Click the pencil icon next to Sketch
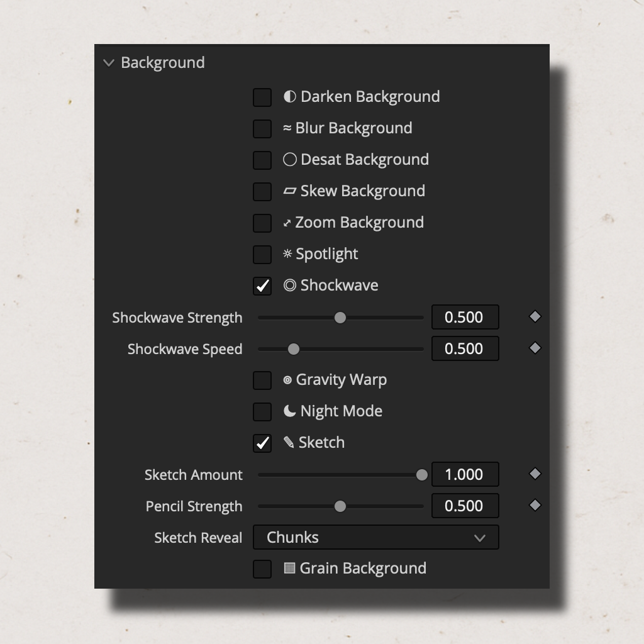Viewport: 644px width, 644px height. coord(289,442)
